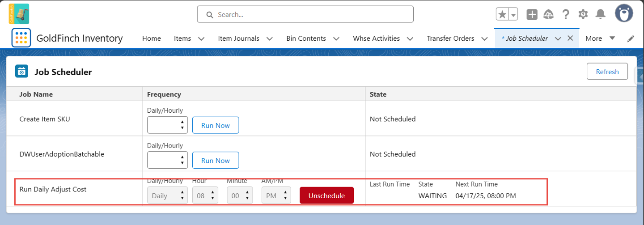Open the Notifications bell icon
Screen dimensions: 644x225
(600, 14)
